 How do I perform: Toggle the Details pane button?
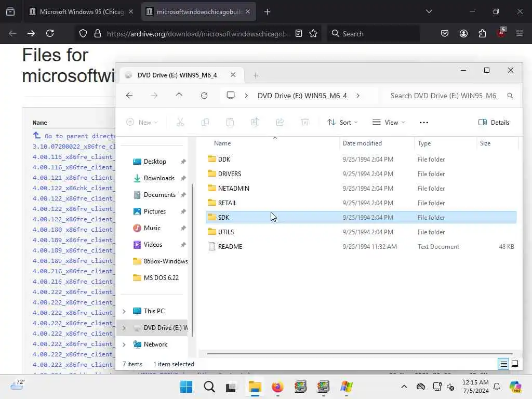coord(494,123)
